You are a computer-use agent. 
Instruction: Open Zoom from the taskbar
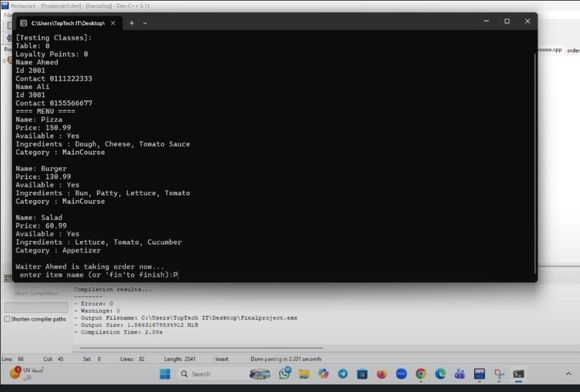coord(401,374)
